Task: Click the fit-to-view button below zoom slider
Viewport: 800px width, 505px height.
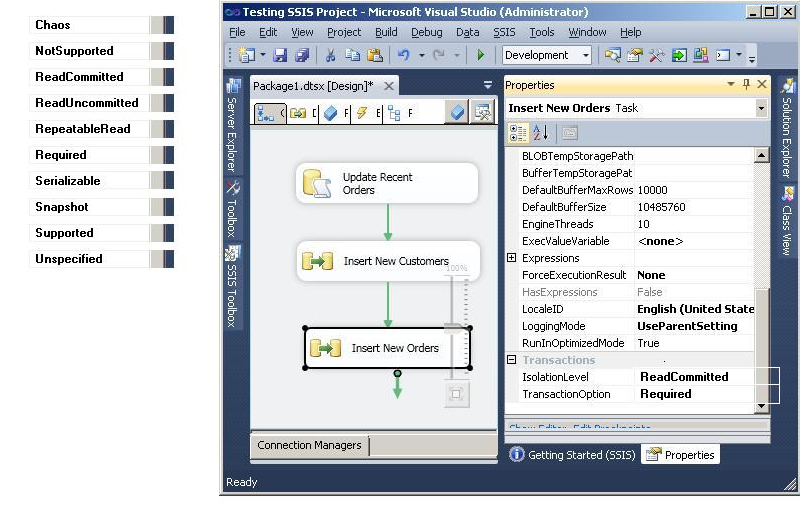Action: (x=456, y=394)
